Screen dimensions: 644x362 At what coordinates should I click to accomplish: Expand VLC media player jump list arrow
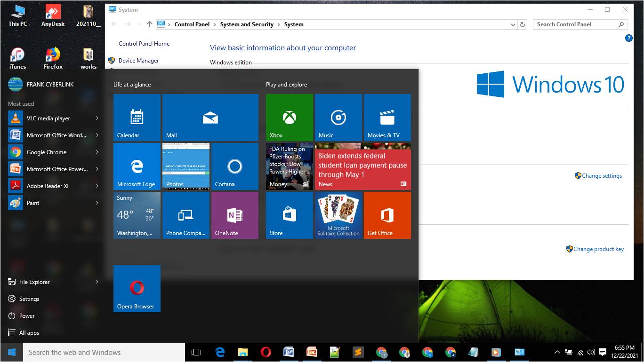(x=97, y=118)
